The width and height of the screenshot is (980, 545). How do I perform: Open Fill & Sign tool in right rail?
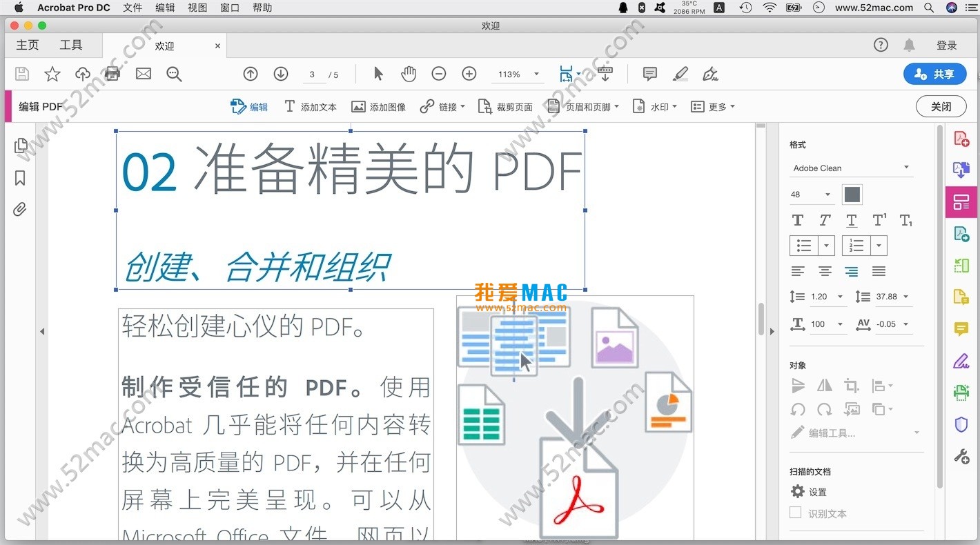[961, 361]
